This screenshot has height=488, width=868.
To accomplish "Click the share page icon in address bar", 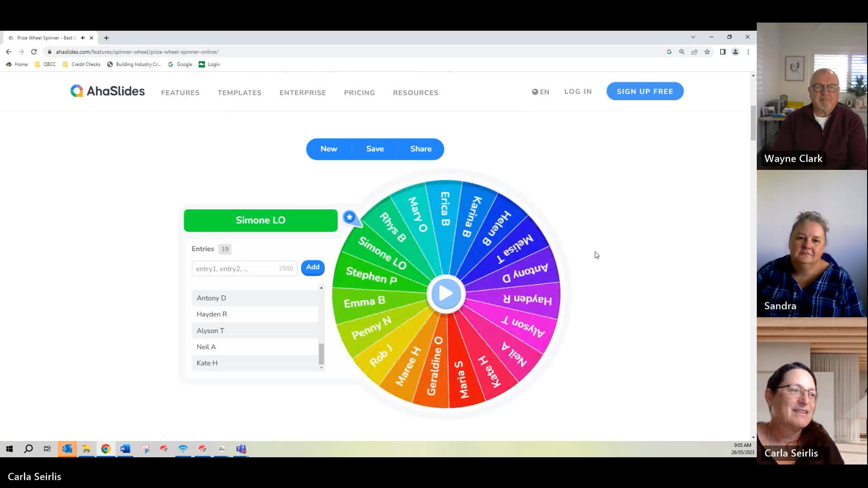I will pos(694,52).
